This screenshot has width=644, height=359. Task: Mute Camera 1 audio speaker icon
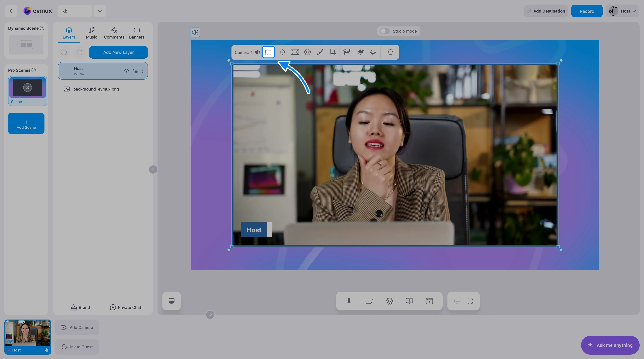click(257, 52)
